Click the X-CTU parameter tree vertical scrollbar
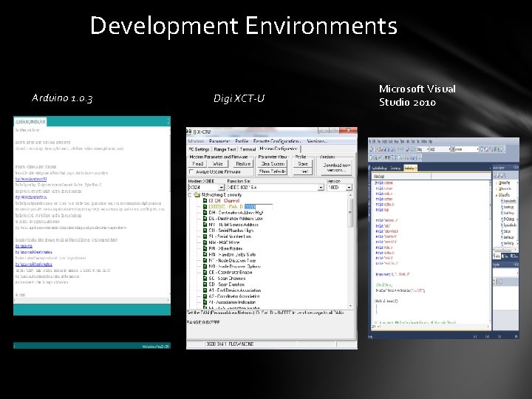 pos(351,250)
